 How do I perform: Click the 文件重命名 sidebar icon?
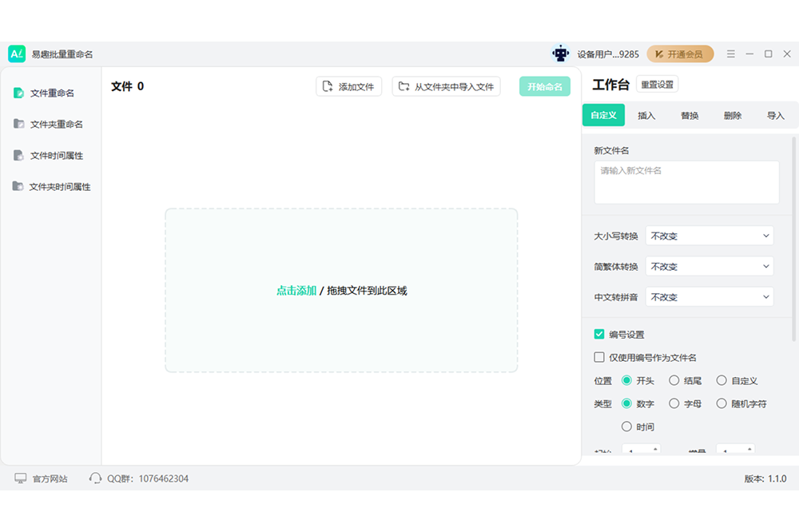pyautogui.click(x=18, y=93)
